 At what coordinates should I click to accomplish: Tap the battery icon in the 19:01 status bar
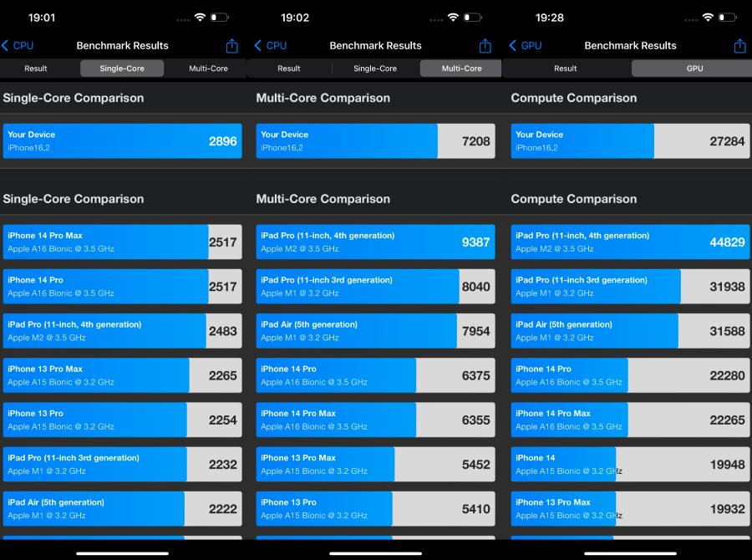point(220,17)
